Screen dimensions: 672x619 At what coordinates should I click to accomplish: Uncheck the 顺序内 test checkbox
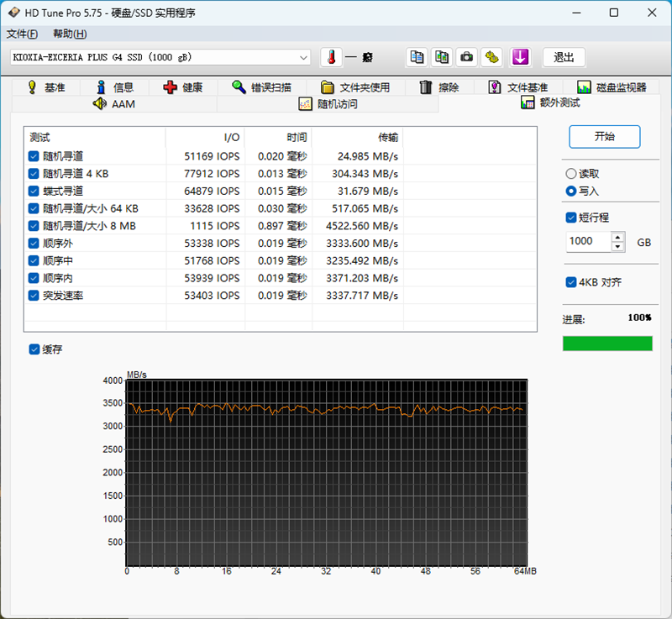coord(34,278)
